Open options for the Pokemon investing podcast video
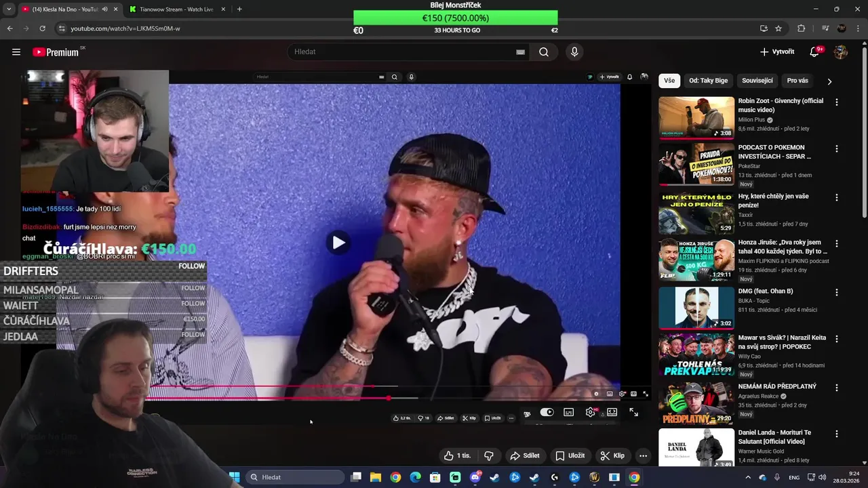Image resolution: width=868 pixels, height=488 pixels. [x=836, y=148]
